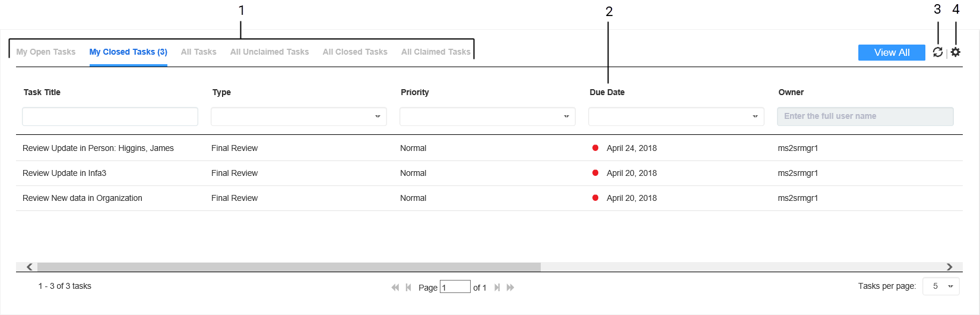Go to the next page arrow
The image size is (980, 315).
click(x=497, y=288)
